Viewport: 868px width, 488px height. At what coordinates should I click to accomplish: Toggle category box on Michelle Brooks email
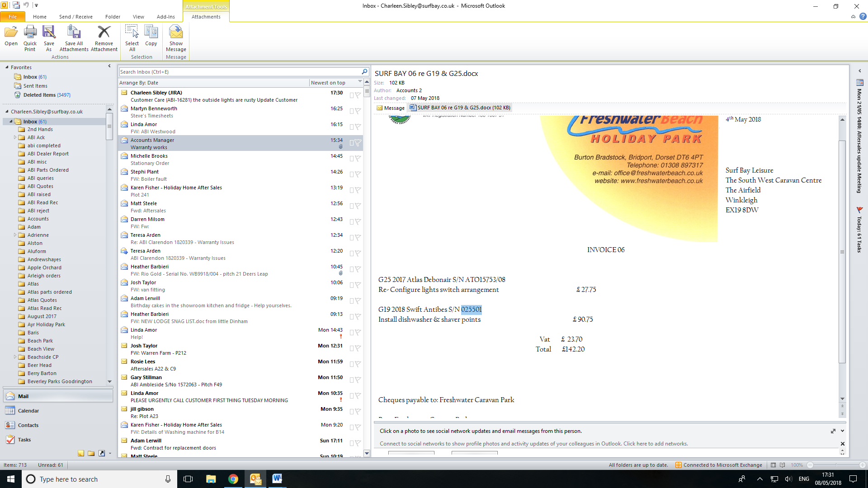click(x=352, y=159)
